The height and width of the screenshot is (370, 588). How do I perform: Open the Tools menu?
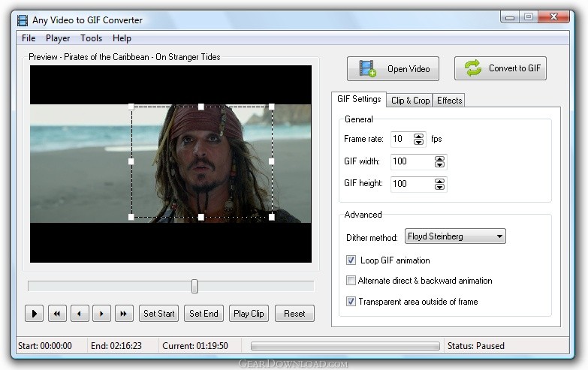coord(91,38)
